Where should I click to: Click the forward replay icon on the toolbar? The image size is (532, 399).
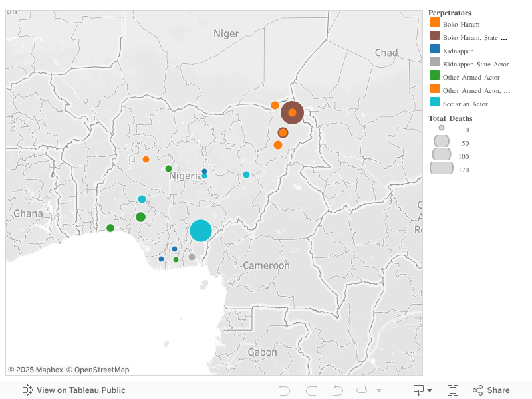click(x=361, y=390)
